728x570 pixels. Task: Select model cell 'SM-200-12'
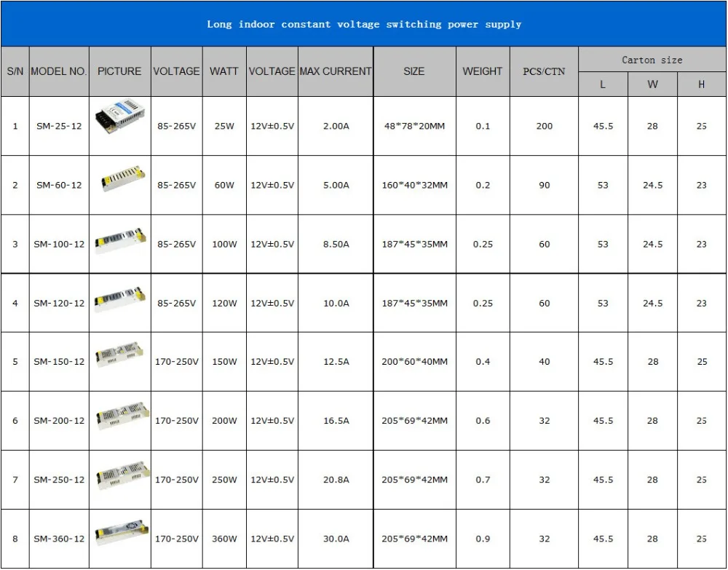(59, 421)
